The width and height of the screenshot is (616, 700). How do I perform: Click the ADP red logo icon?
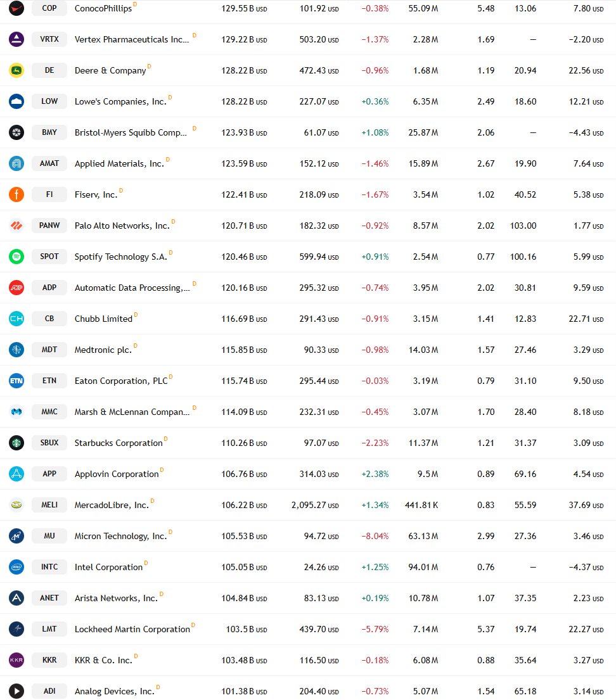click(16, 288)
